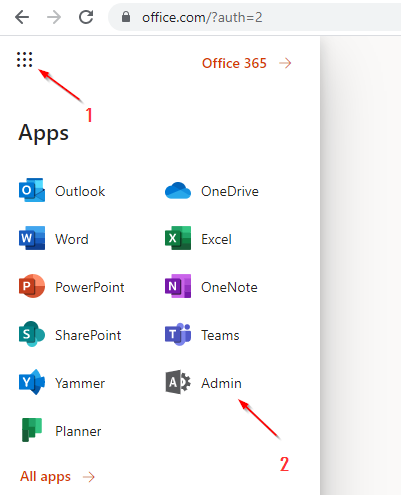Screen dimensions: 401x495
Task: Open the Admin center
Action: [203, 383]
